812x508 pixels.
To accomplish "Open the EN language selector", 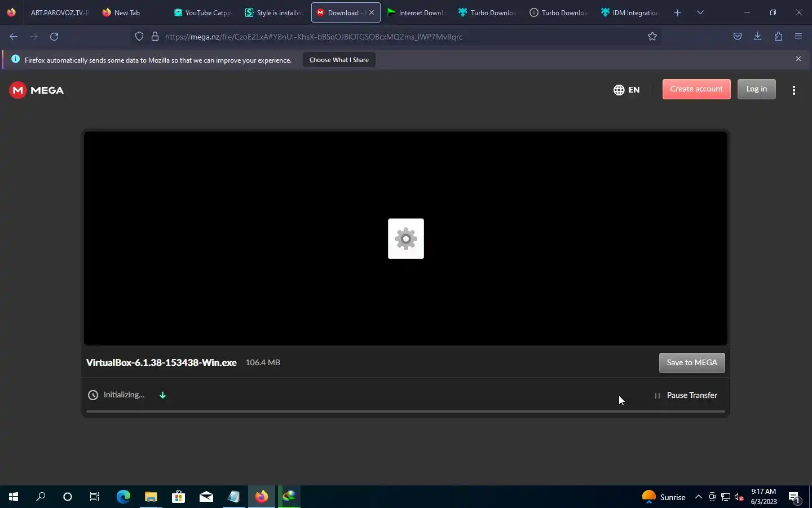I will (x=626, y=90).
